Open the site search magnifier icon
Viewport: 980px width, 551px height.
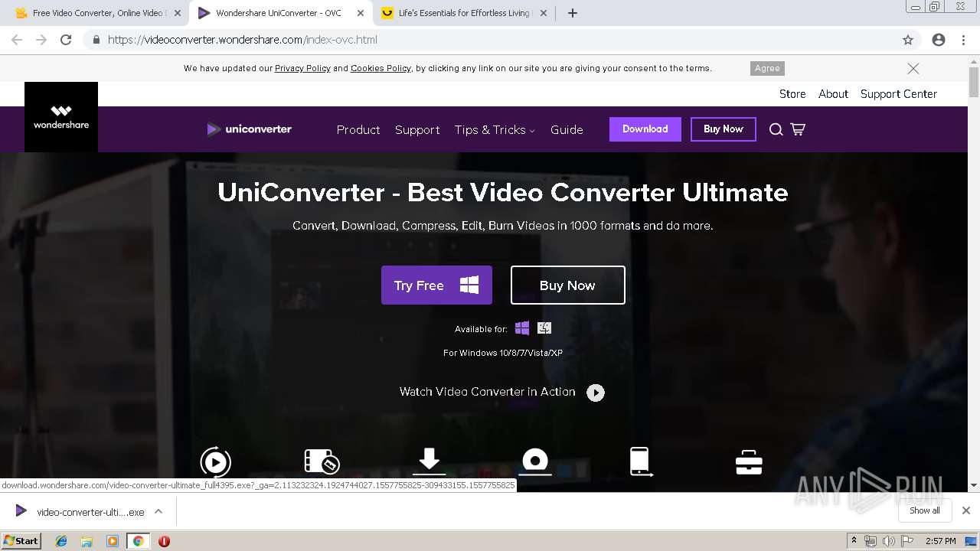(776, 129)
